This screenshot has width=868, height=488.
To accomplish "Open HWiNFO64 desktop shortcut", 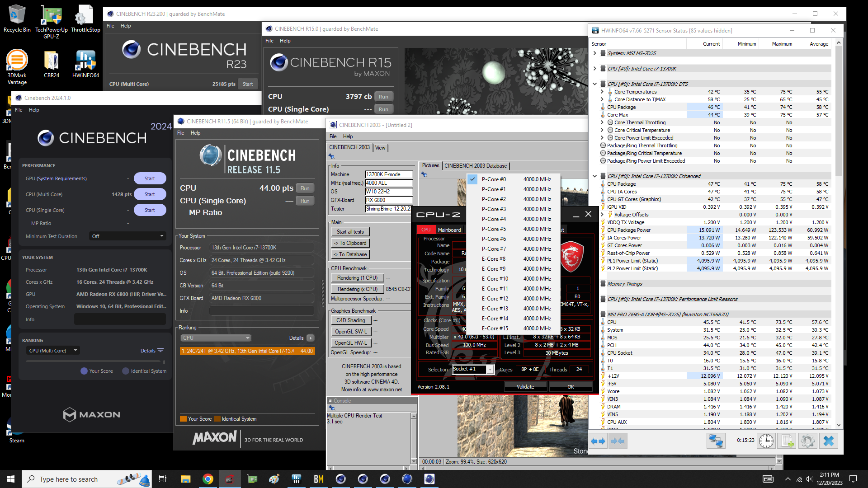I will [x=85, y=64].
